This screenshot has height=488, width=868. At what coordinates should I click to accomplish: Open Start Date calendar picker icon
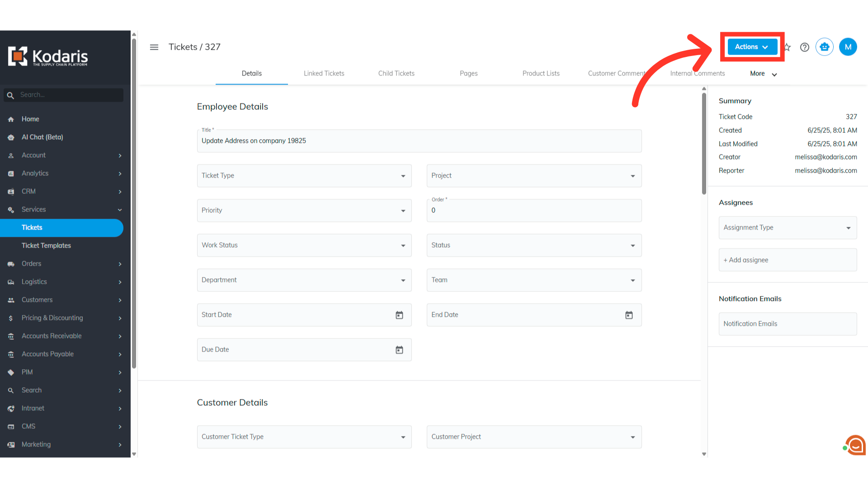[399, 315]
